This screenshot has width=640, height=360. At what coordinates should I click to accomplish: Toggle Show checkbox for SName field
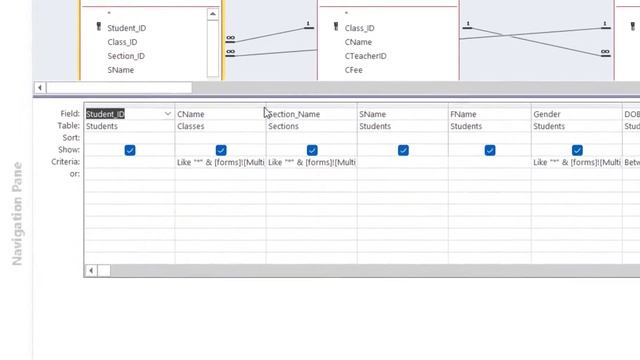click(x=403, y=150)
